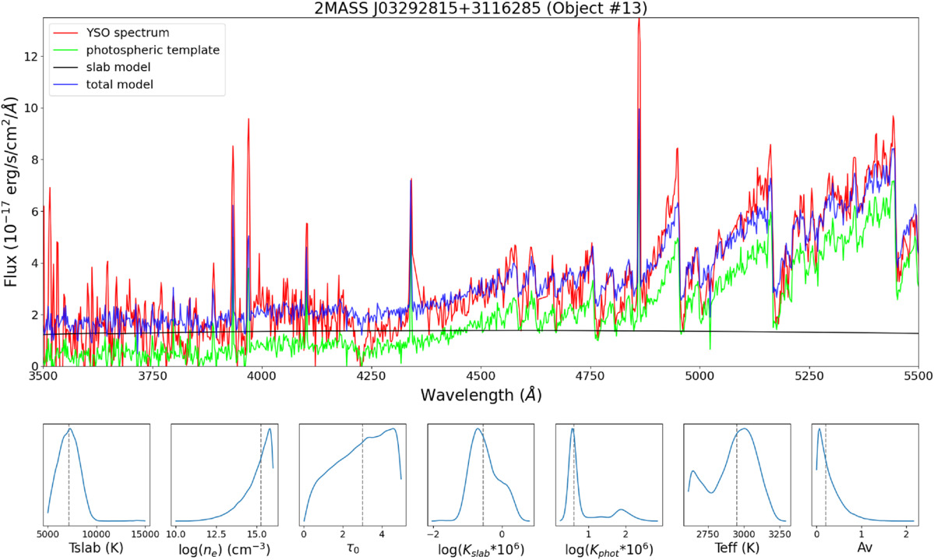
Task: Click the 4500 tick label on wavelength axis
Action: [481, 376]
